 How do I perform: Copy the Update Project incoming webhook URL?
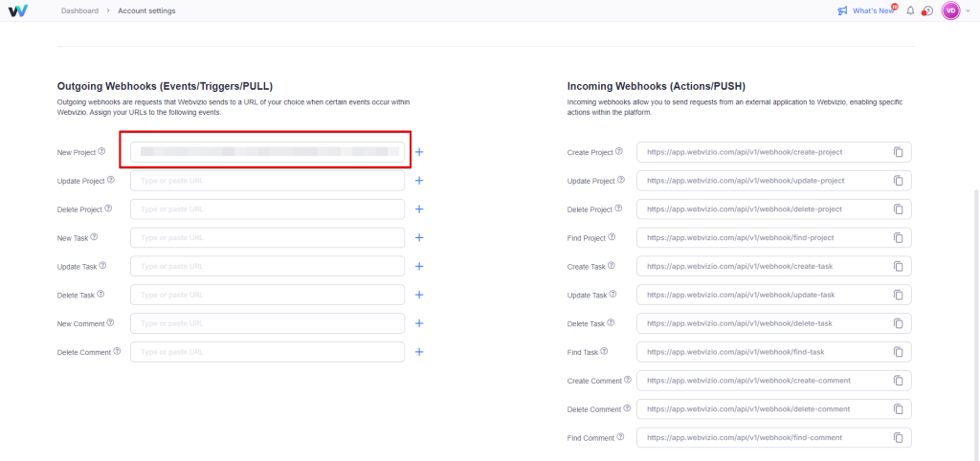coord(898,181)
